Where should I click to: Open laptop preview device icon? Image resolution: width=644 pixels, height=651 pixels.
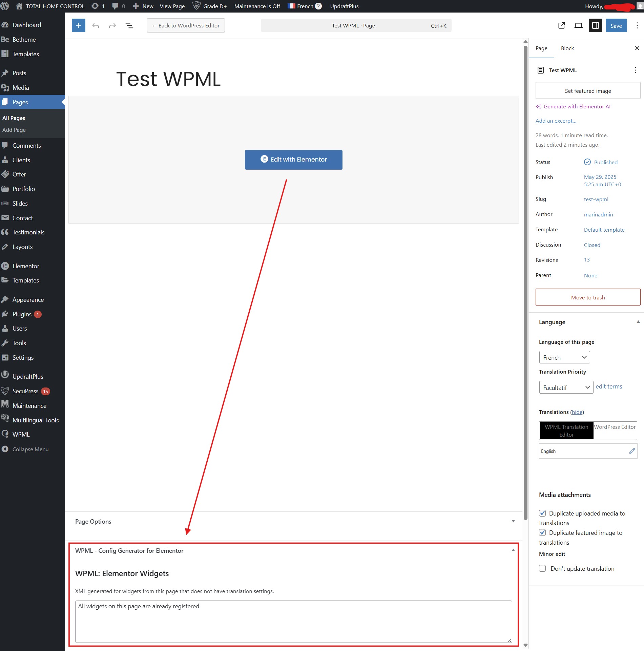click(x=579, y=25)
